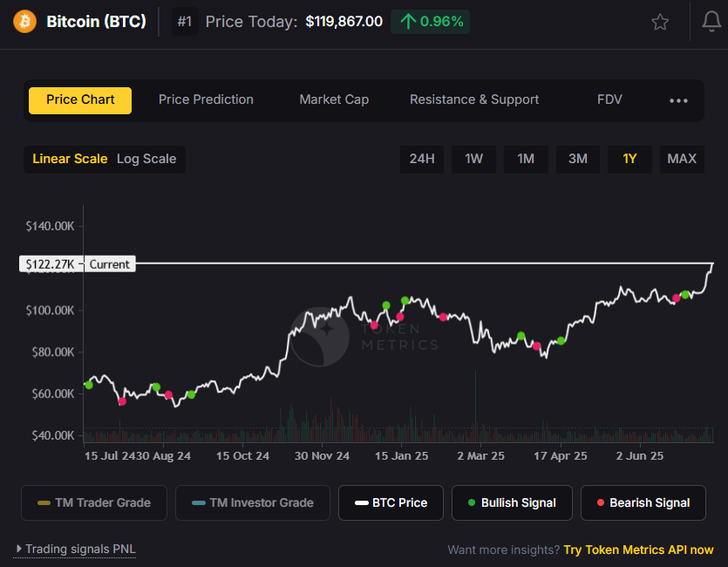
Task: Toggle Bearish Signal markers
Action: coord(643,503)
